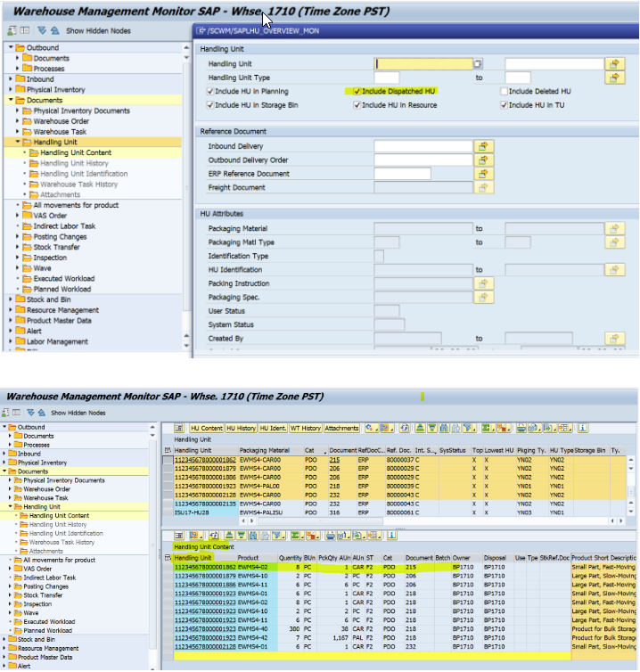Click Details icon in Handling Unit Content toolbar
The height and width of the screenshot is (672, 640).
pyautogui.click(x=179, y=536)
